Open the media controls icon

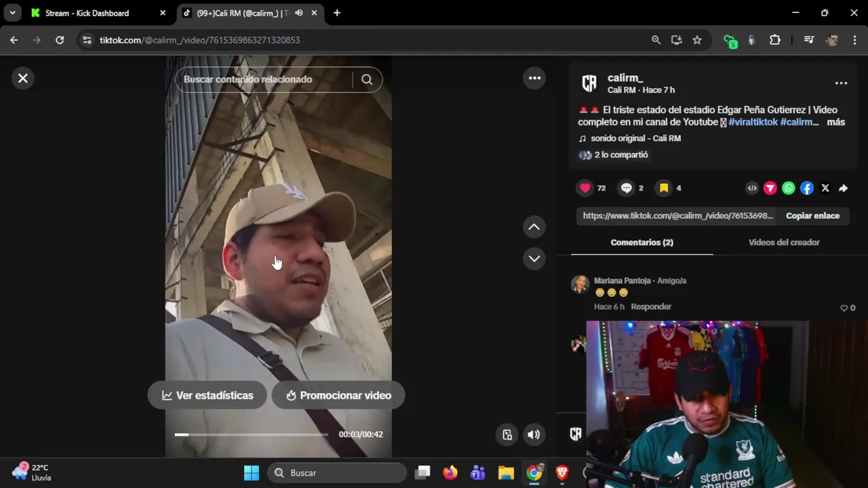[808, 40]
